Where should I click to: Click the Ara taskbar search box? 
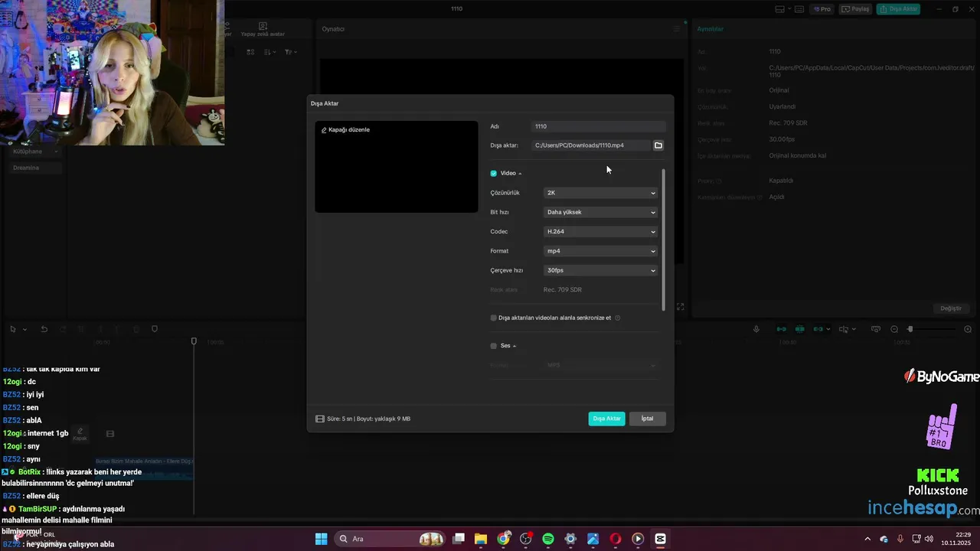click(x=390, y=539)
